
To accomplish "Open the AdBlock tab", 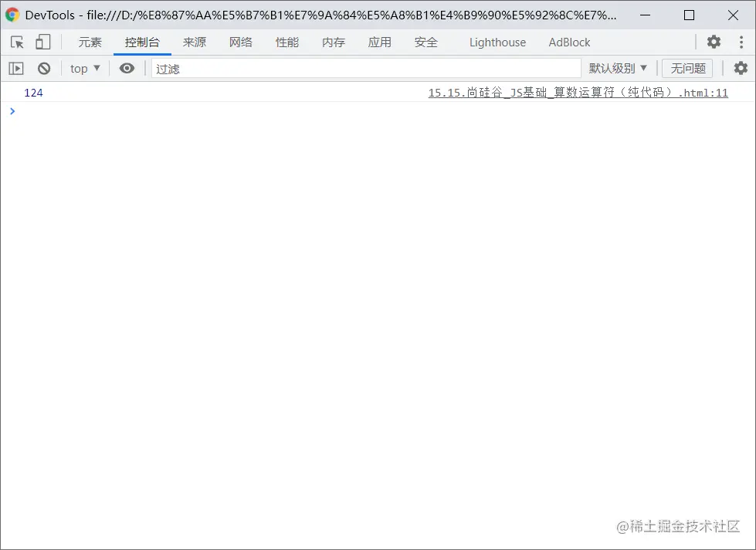I will pos(569,42).
